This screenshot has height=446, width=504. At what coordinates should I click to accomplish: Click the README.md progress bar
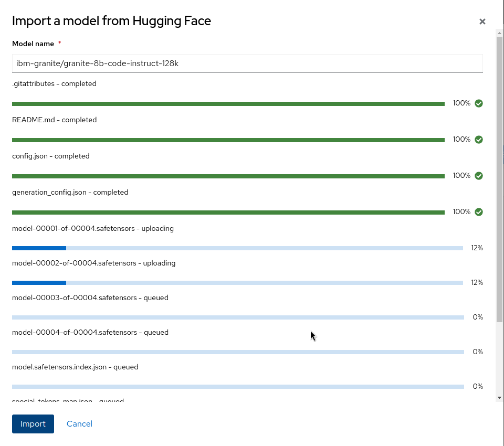(228, 140)
